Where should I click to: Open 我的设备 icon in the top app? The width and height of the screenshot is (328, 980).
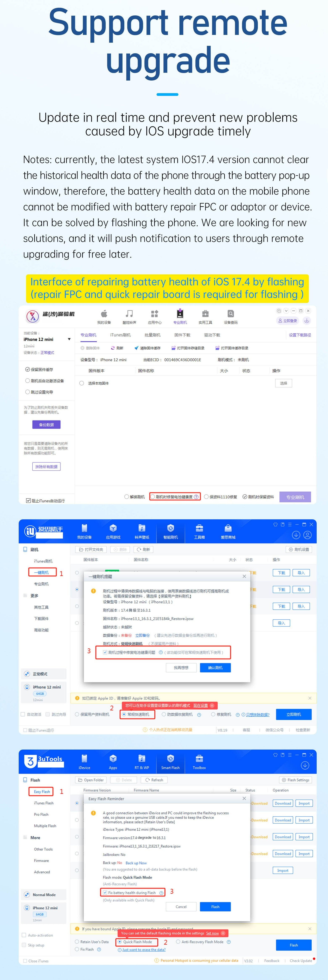tap(104, 314)
